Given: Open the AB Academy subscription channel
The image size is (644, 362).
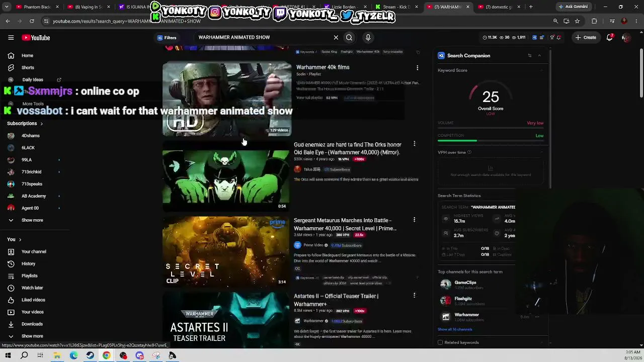Looking at the screenshot, I should tap(34, 196).
